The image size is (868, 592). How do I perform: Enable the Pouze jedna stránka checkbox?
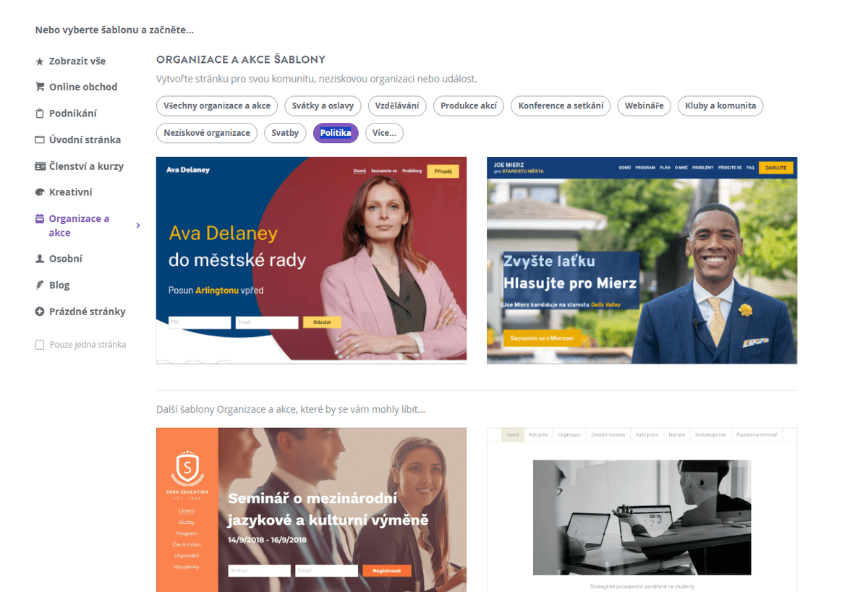(x=40, y=345)
